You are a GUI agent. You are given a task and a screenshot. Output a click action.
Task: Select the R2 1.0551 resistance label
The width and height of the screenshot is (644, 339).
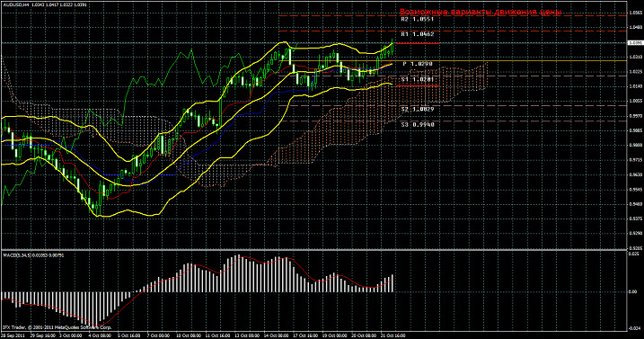pyautogui.click(x=418, y=19)
